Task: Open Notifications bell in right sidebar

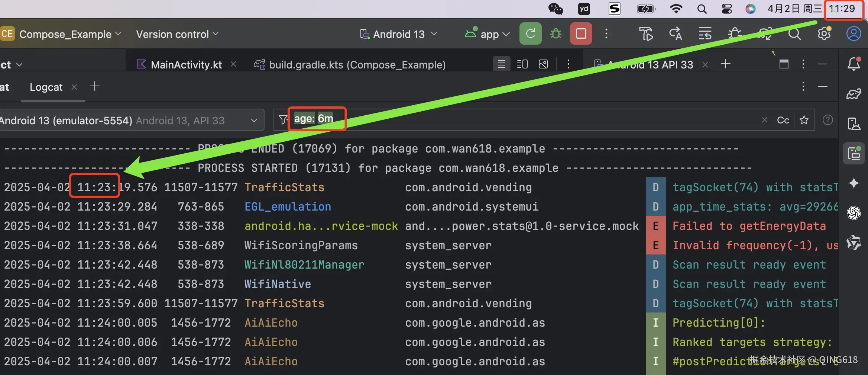Action: [854, 64]
